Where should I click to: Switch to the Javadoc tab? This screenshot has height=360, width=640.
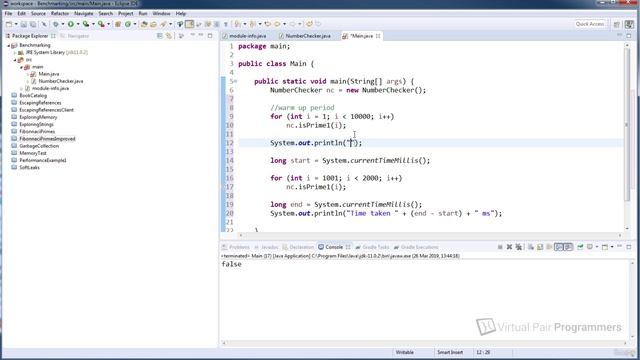pyautogui.click(x=266, y=247)
